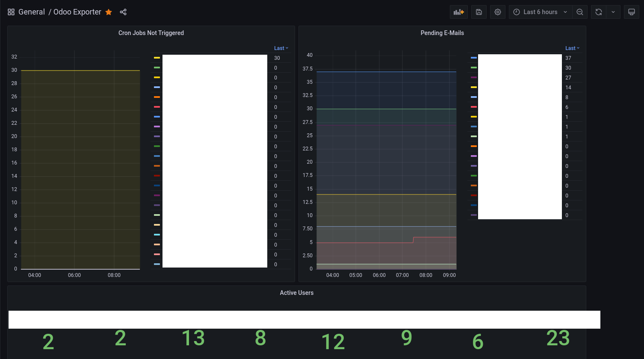This screenshot has width=644, height=359.
Task: Save the dashboard using the disk icon
Action: [479, 12]
